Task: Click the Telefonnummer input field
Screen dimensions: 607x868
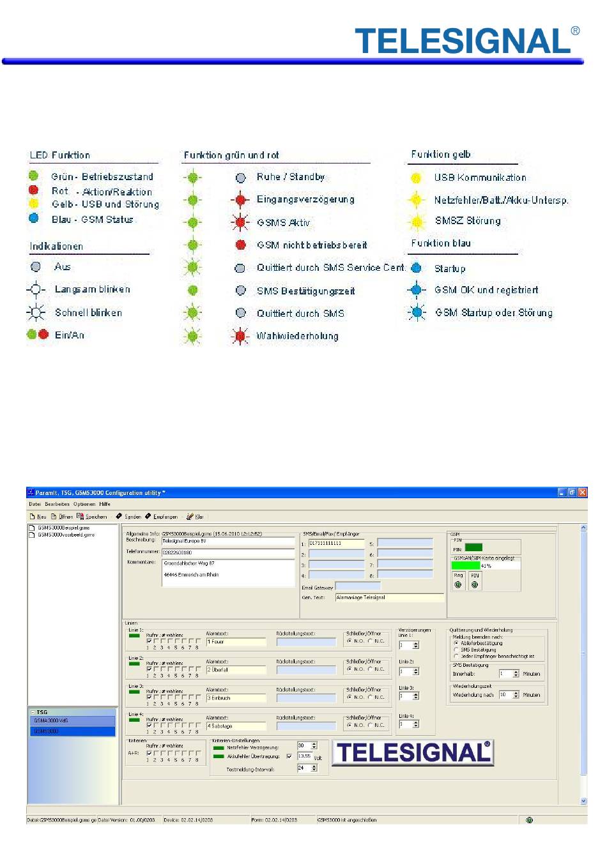Action: (228, 552)
